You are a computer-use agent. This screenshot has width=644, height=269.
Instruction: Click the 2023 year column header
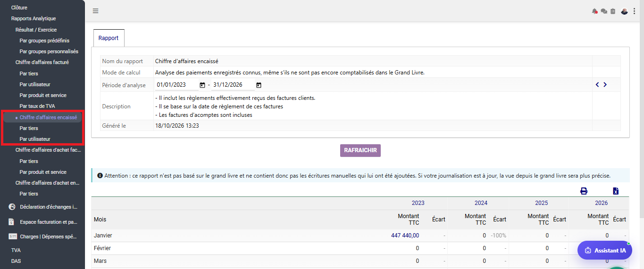pos(418,203)
